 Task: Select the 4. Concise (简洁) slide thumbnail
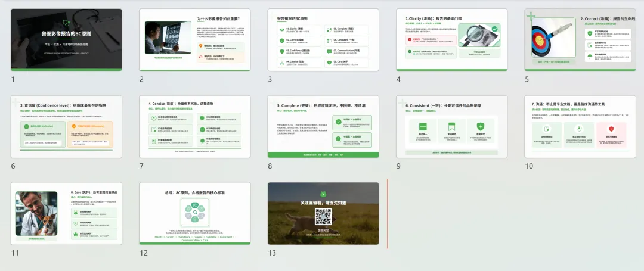194,127
